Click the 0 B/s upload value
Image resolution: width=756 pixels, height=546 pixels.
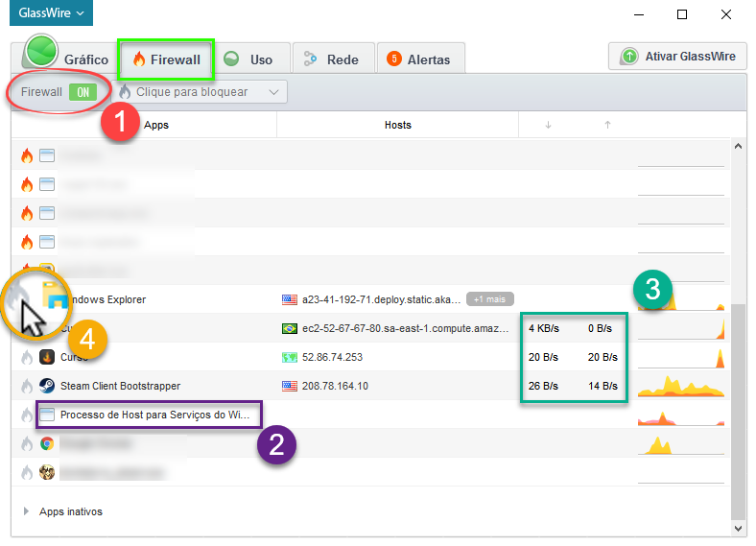click(600, 328)
